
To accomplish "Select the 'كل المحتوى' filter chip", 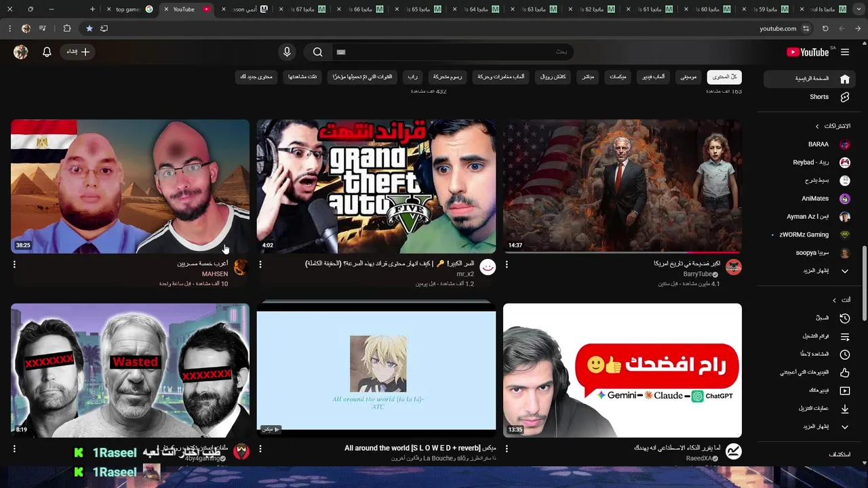I will pyautogui.click(x=724, y=77).
